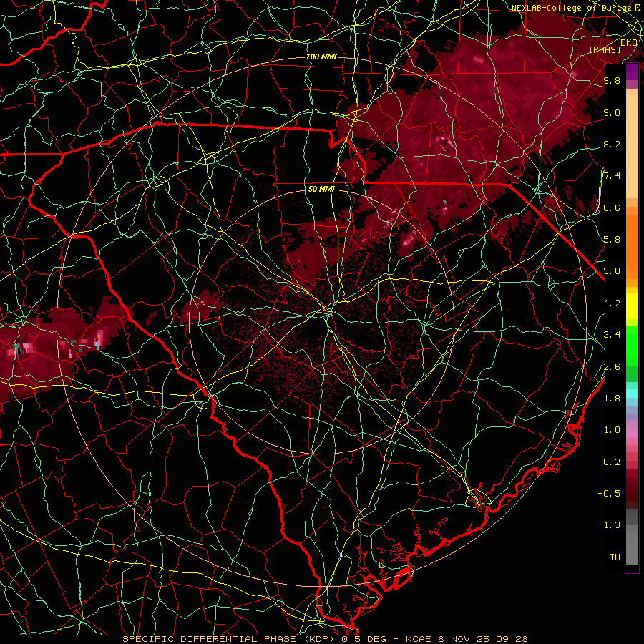Click the 1.0 scale value label
This screenshot has height=644, width=644.
(x=612, y=430)
